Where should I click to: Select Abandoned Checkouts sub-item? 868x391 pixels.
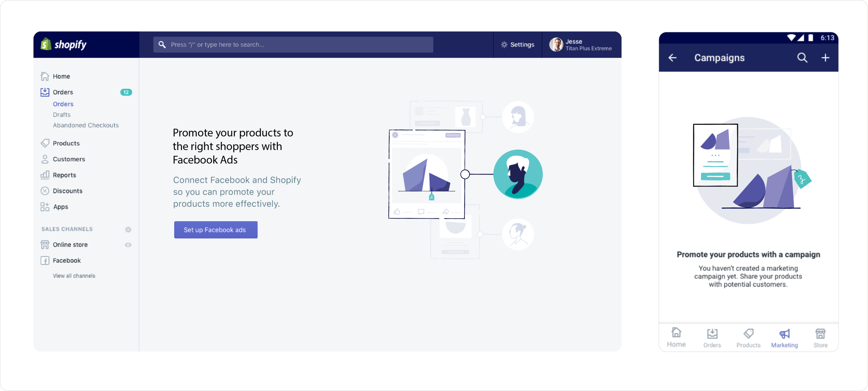pyautogui.click(x=86, y=125)
